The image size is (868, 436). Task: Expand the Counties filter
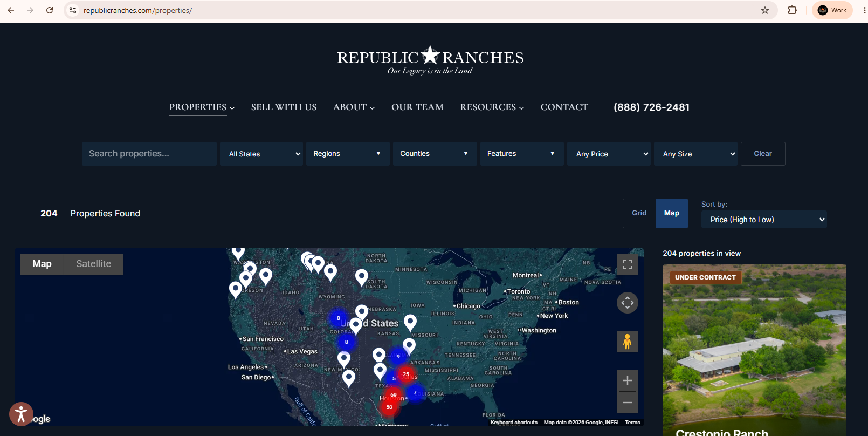(x=435, y=154)
